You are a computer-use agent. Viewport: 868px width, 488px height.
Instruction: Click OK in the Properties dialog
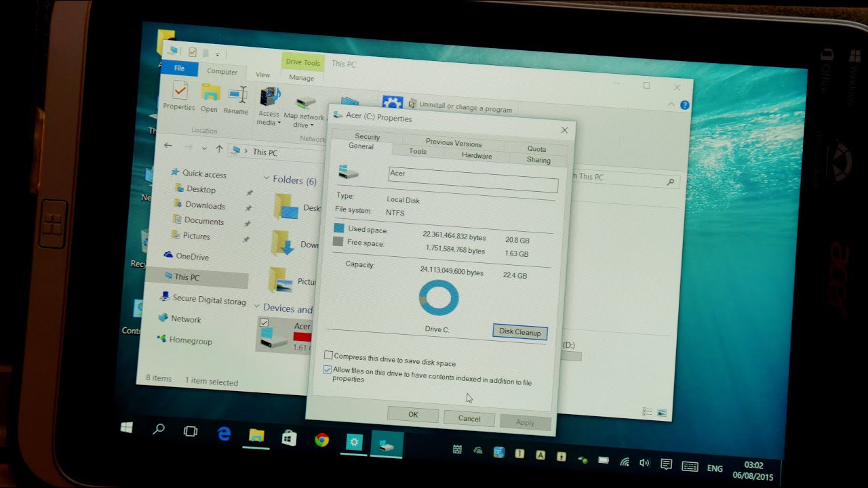413,414
